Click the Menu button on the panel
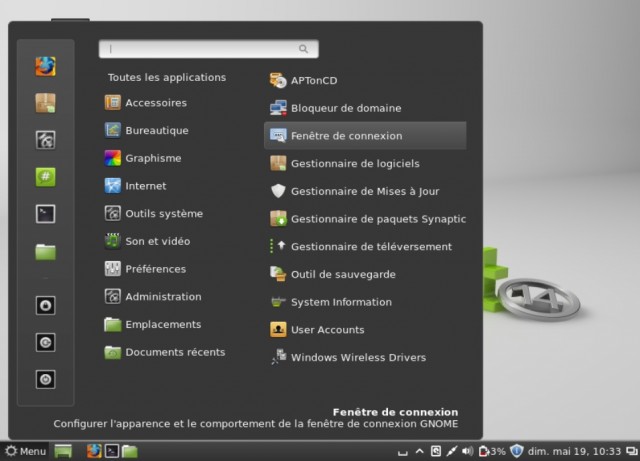The width and height of the screenshot is (640, 461). pos(25,451)
